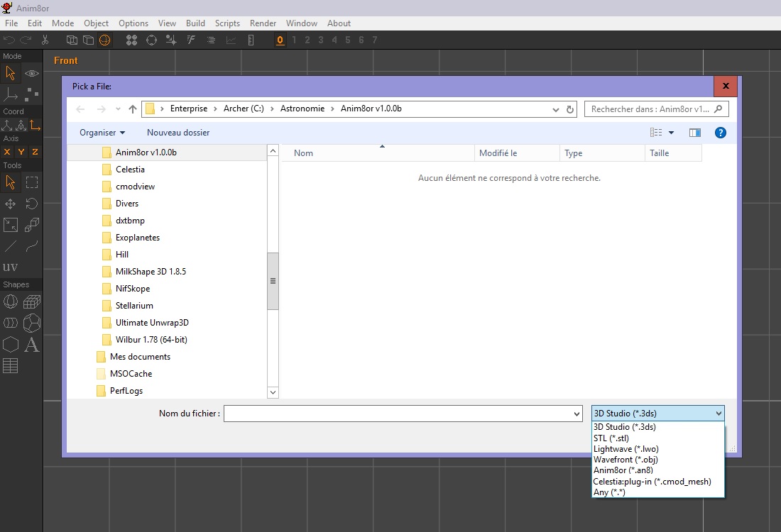The width and height of the screenshot is (781, 532).
Task: Collapse the 3D Studio file type combo box
Action: (657, 413)
